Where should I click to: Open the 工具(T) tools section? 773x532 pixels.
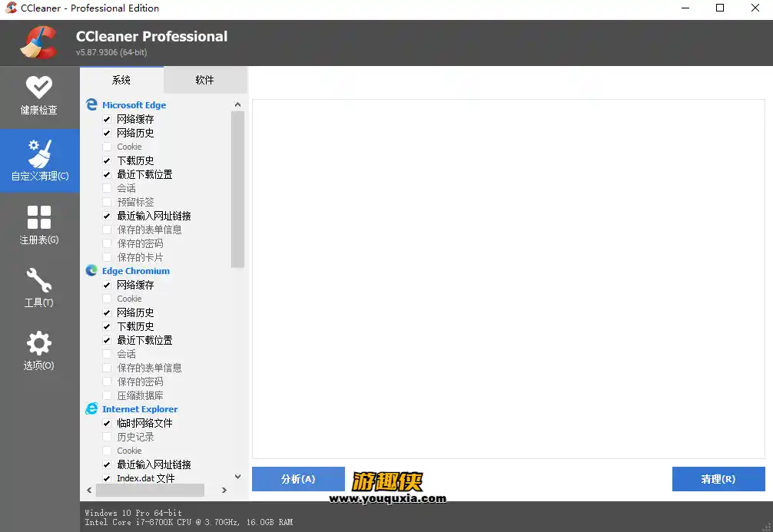pyautogui.click(x=39, y=288)
